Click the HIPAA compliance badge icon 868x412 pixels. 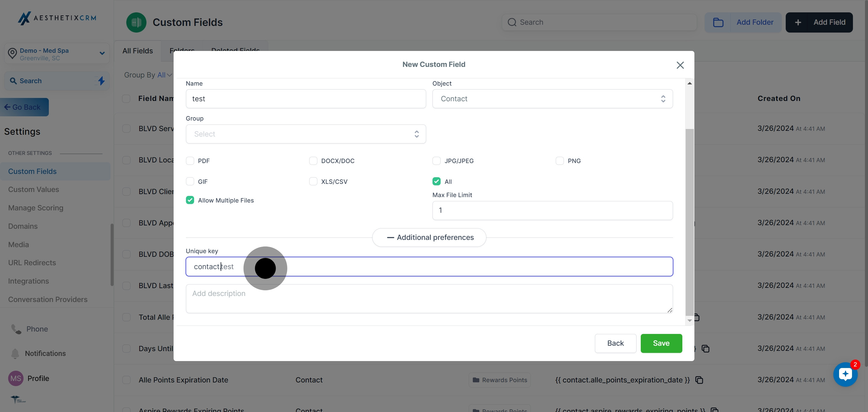pyautogui.click(x=18, y=400)
